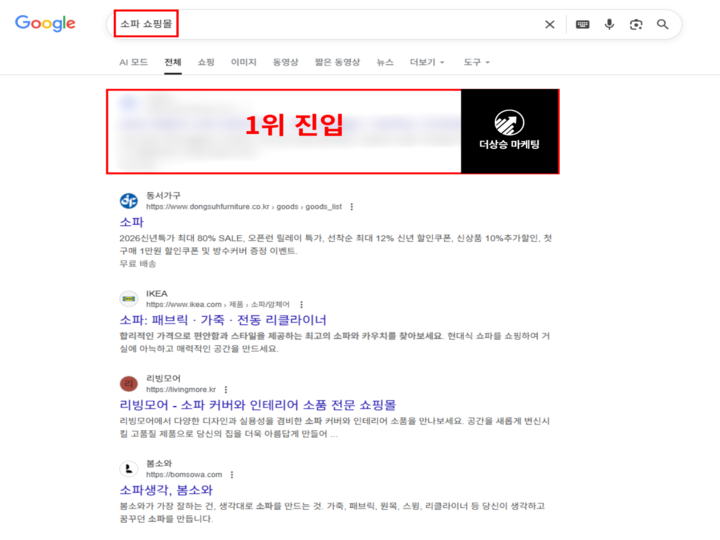Open the 소파 result from 동서가구
Viewport: 720px width, 540px height.
pos(131,222)
